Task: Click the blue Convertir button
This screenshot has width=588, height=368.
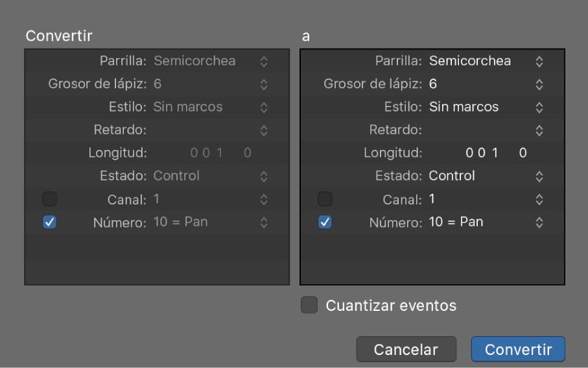Action: click(518, 350)
